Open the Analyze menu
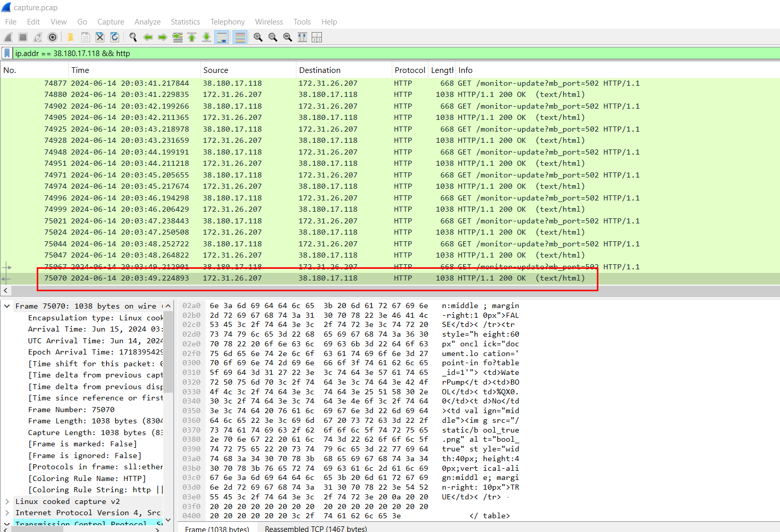 coord(147,22)
